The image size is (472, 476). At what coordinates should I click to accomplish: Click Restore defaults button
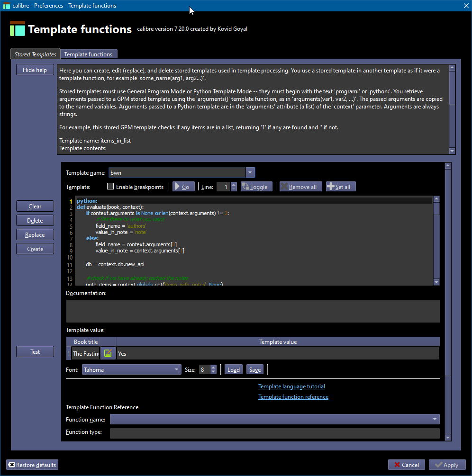tap(32, 465)
